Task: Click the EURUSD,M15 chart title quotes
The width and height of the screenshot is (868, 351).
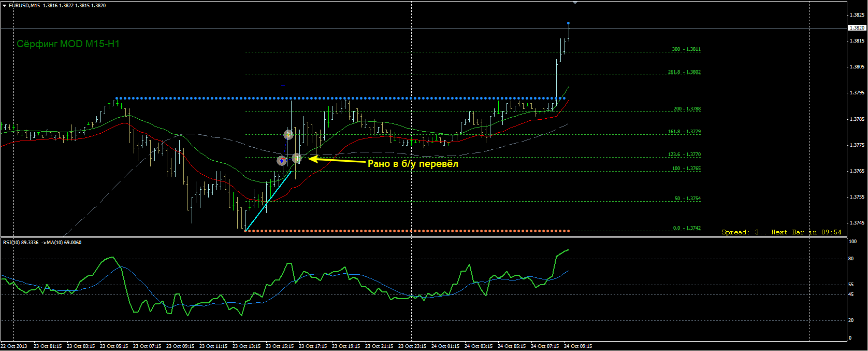Action: 57,5
